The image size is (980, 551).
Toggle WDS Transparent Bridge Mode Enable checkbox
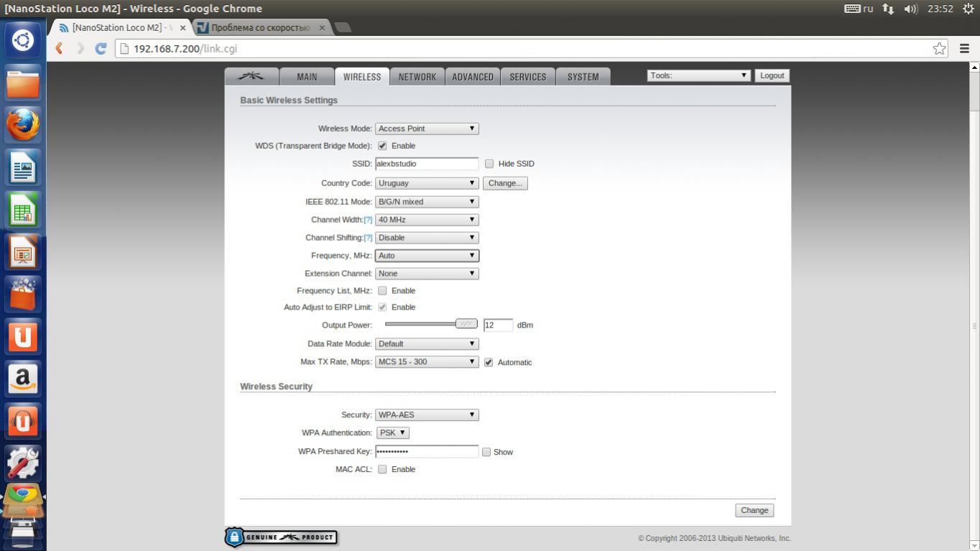pyautogui.click(x=382, y=146)
